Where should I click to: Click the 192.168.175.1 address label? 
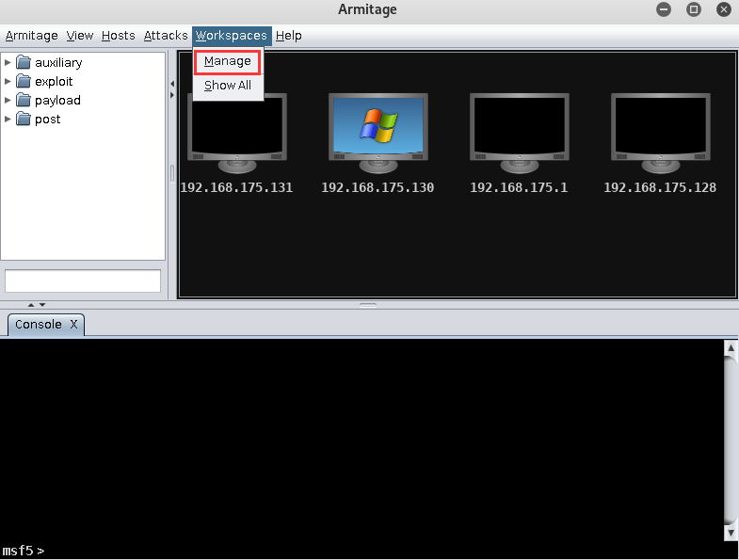tap(519, 187)
